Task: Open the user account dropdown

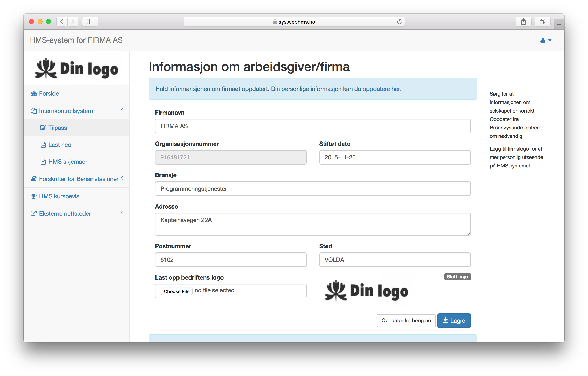Action: point(546,40)
